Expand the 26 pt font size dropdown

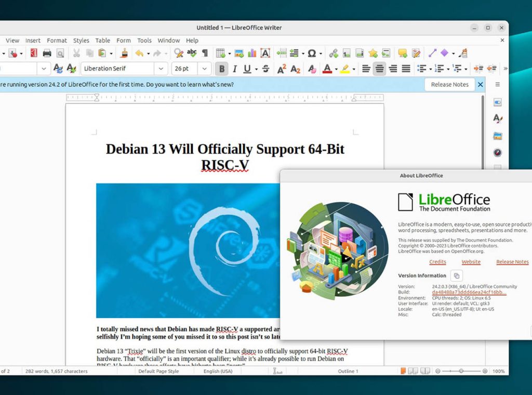205,69
